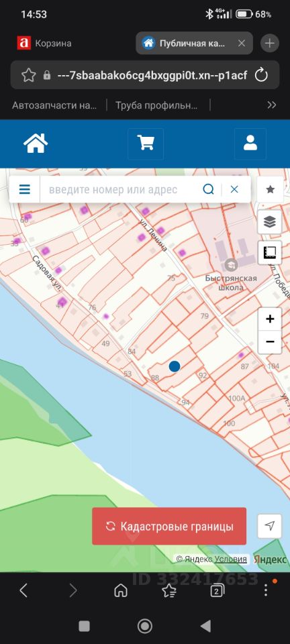
Task: Add a new browser tab
Action: pyautogui.click(x=269, y=43)
